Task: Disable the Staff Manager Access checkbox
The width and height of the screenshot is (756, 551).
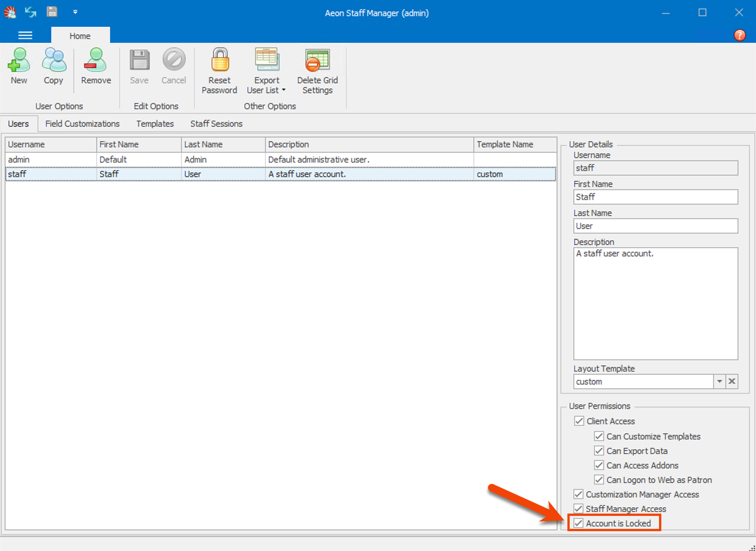Action: [x=579, y=509]
